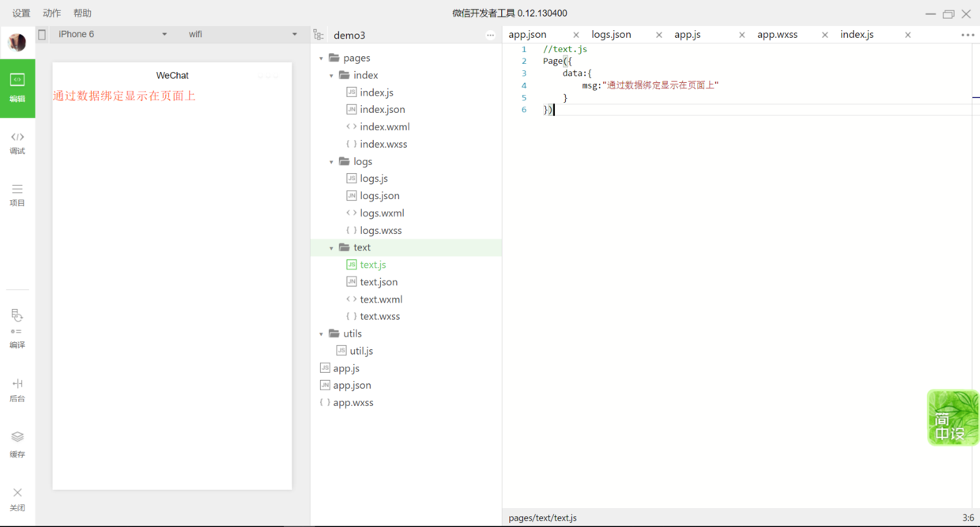Collapse the utils folder

322,334
